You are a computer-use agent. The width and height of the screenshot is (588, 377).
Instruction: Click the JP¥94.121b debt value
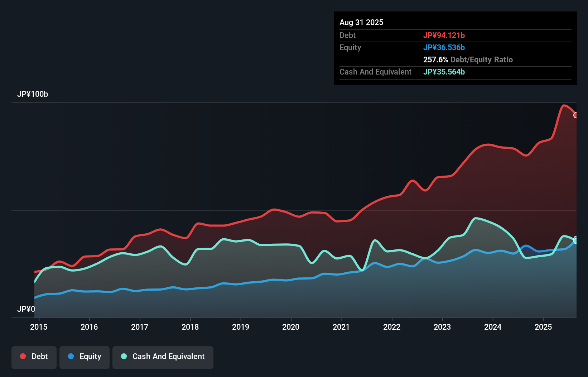click(x=444, y=35)
